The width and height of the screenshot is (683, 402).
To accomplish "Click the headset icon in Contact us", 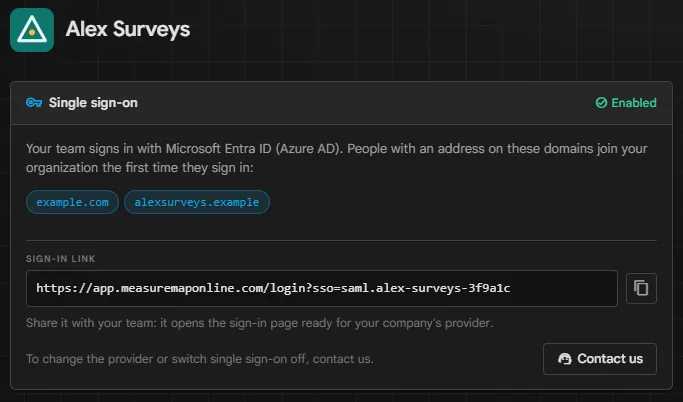I will pyautogui.click(x=565, y=359).
